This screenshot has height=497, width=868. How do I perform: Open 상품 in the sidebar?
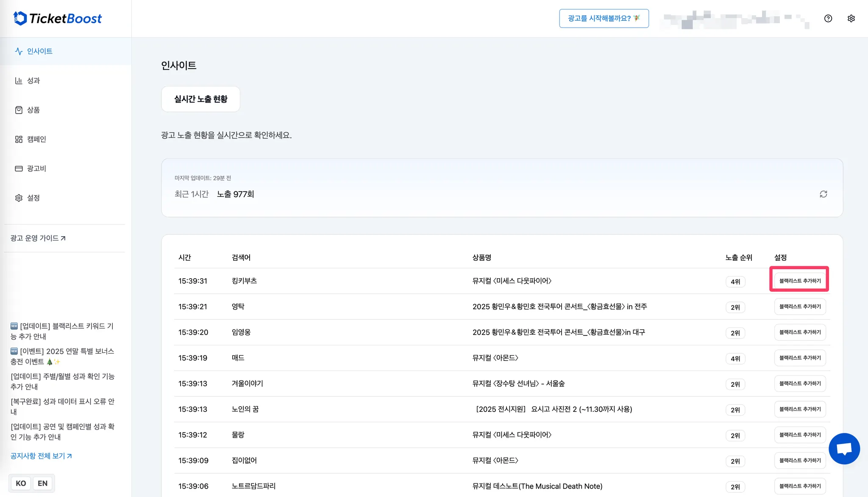pyautogui.click(x=33, y=110)
